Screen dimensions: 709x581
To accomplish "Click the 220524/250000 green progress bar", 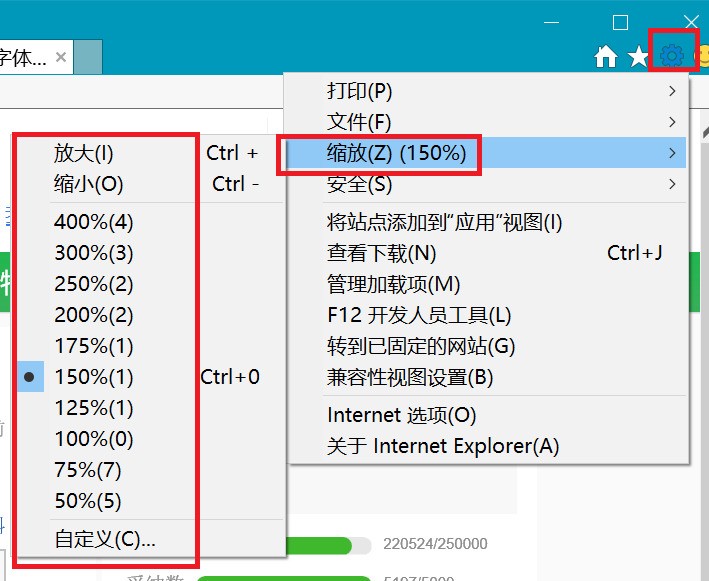I will [329, 546].
